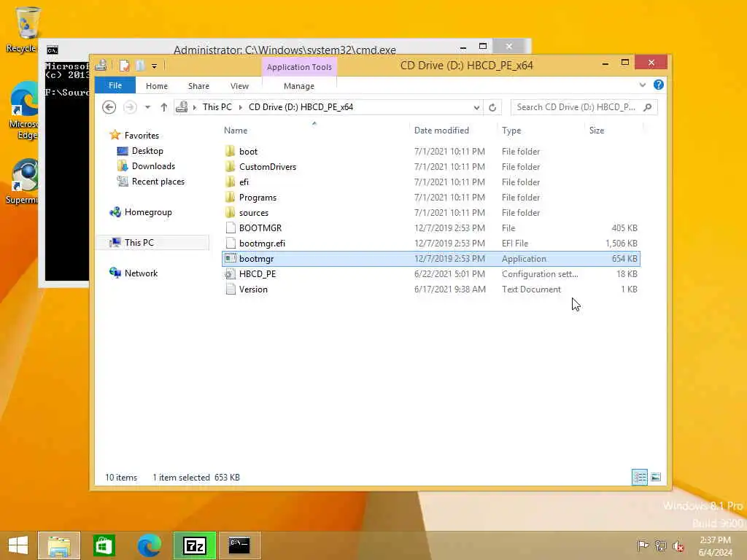Go back with the Back arrow

109,107
